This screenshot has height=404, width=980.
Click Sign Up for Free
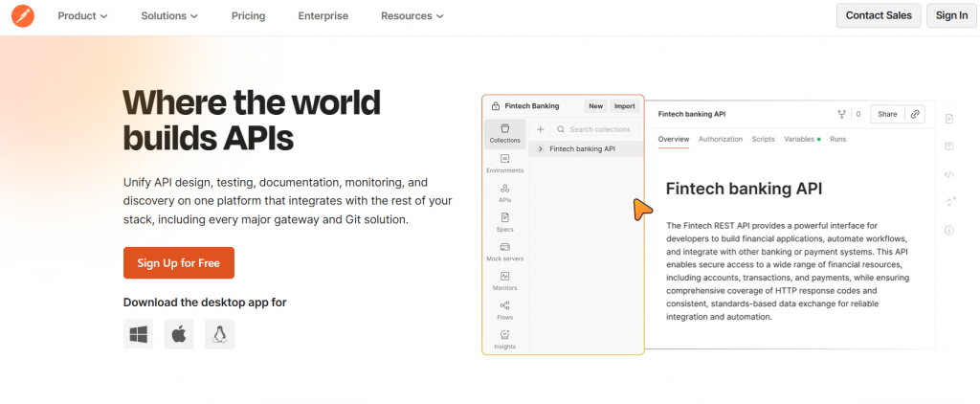(x=179, y=262)
